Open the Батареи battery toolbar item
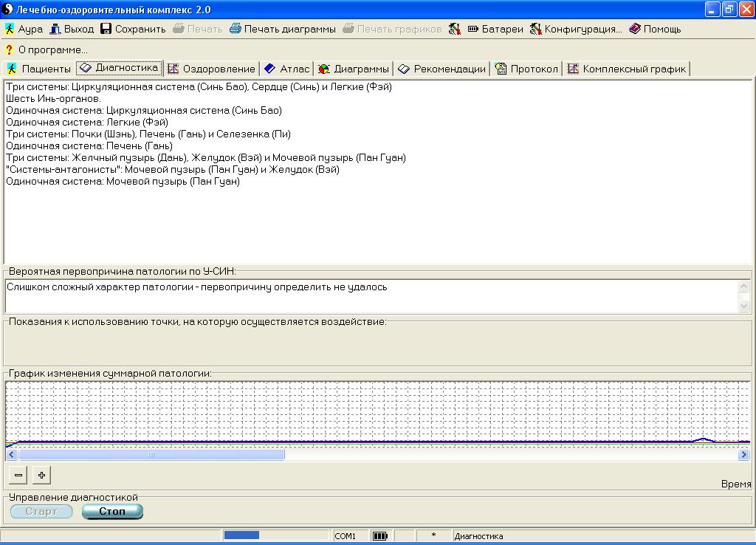 pyautogui.click(x=495, y=30)
